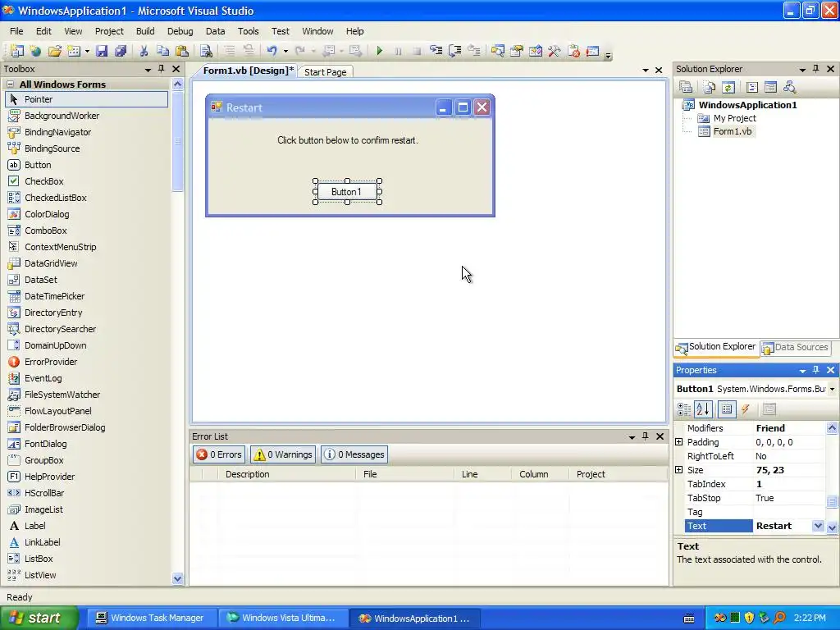Switch to Windows Task Manager in taskbar
Screen dimensions: 840x630
pyautogui.click(x=150, y=618)
